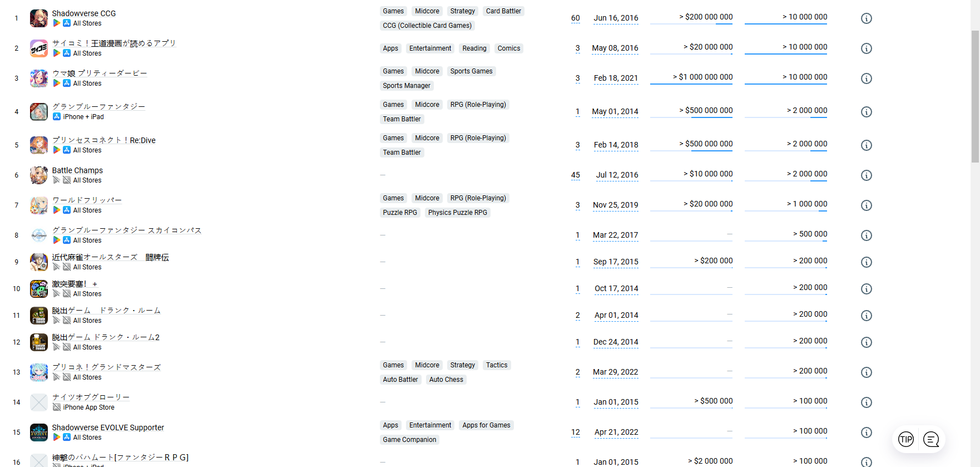This screenshot has width=980, height=467.
Task: Open Shadowverse EVOLVE Supporter link
Action: [x=108, y=427]
